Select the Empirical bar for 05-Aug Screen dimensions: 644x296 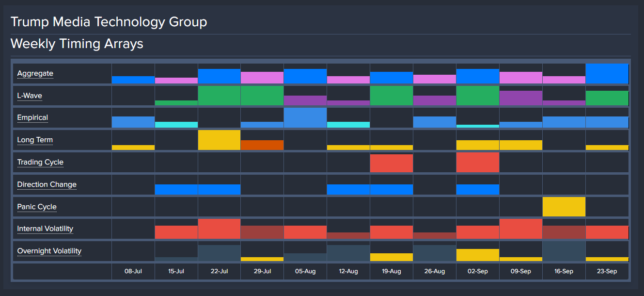305,118
